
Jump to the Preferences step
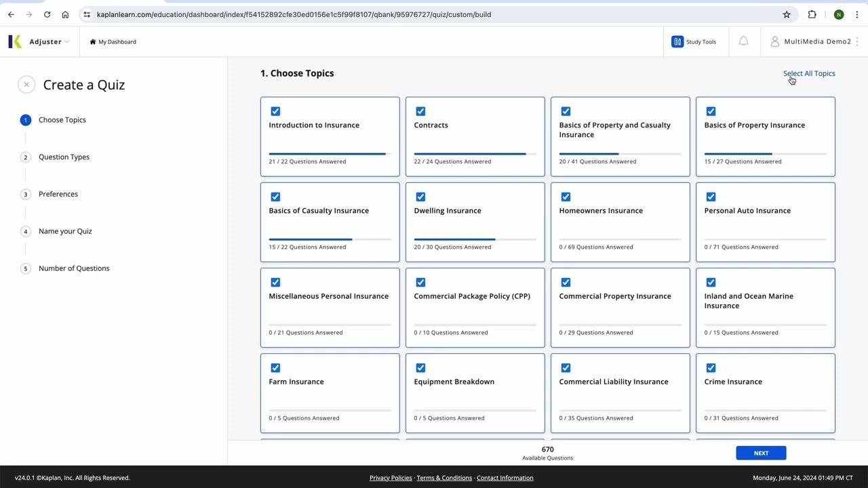(x=50, y=195)
